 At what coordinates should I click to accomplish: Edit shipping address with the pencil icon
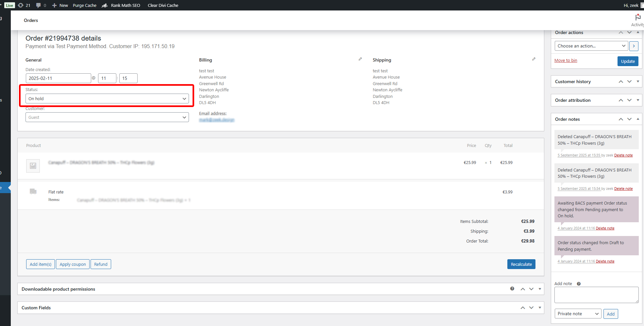[534, 59]
